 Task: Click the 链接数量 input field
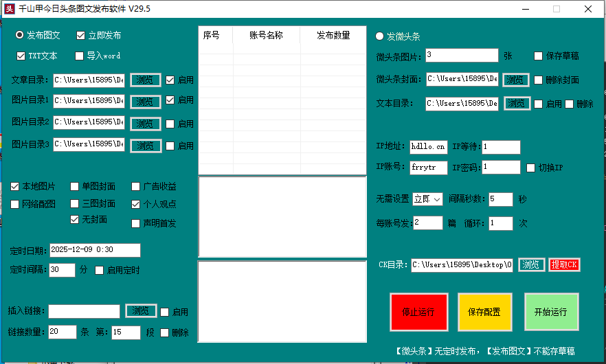click(x=63, y=332)
